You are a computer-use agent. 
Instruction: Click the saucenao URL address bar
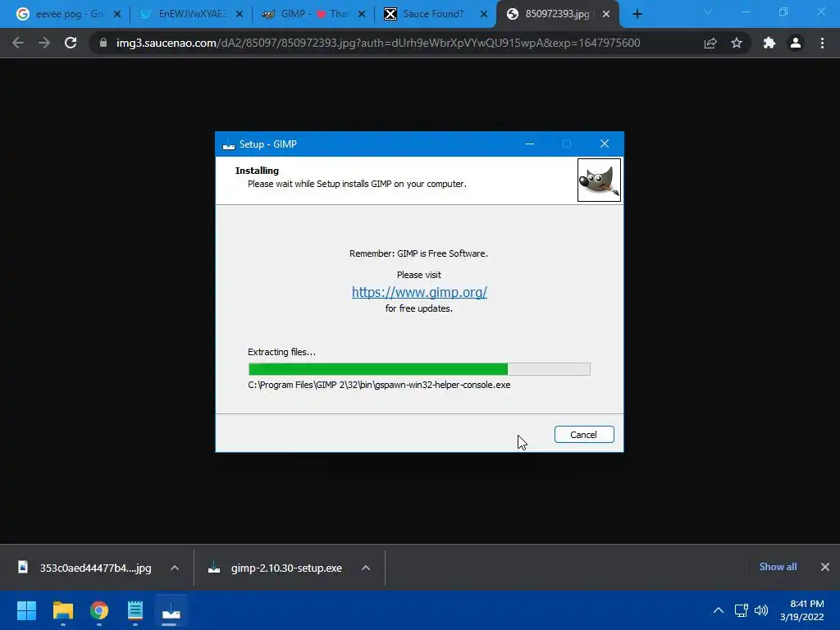click(x=377, y=43)
